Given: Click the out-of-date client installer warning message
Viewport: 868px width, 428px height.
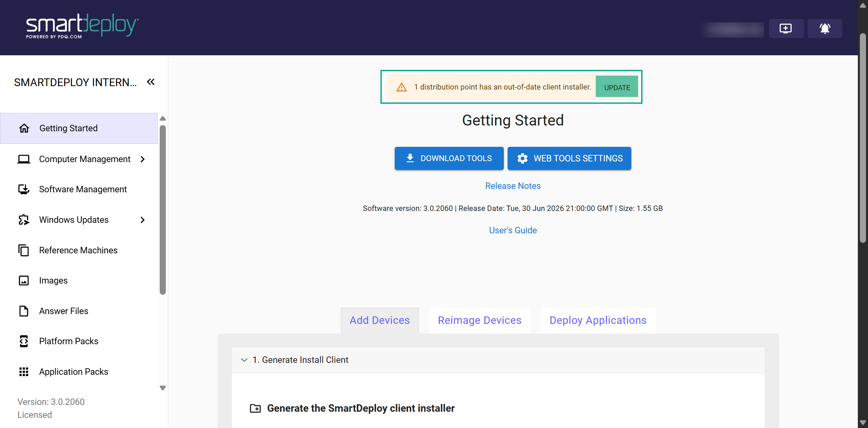Looking at the screenshot, I should [x=502, y=87].
